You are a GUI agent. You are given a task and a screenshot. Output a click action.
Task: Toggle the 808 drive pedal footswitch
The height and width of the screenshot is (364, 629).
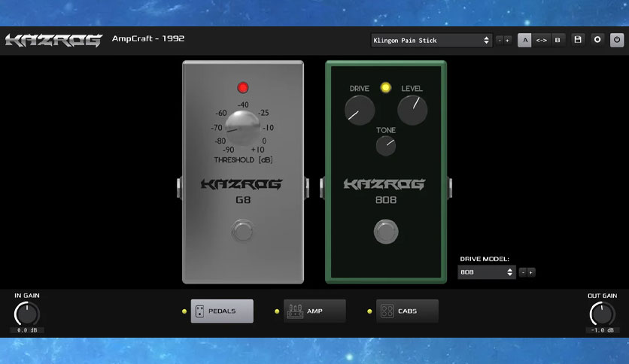click(386, 232)
